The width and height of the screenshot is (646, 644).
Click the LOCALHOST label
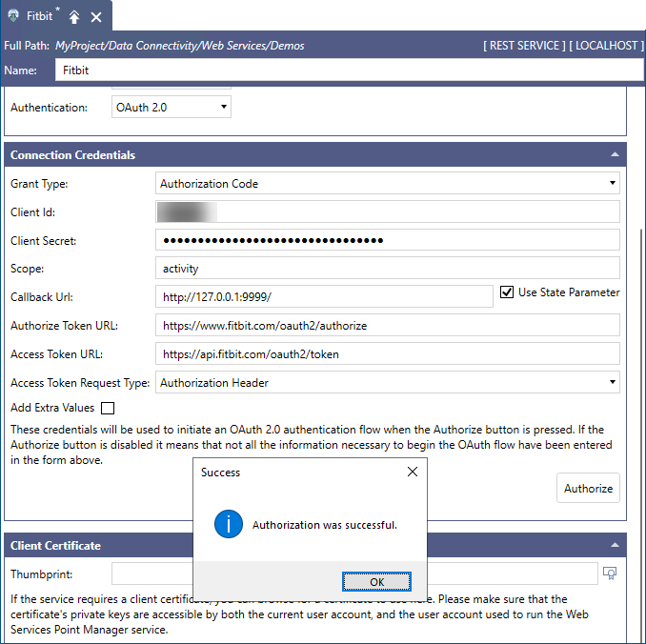pos(606,46)
